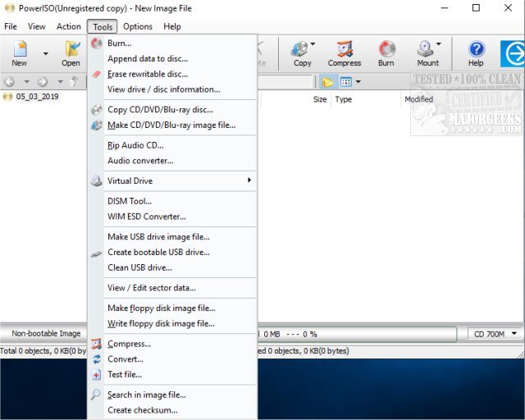Click the Up one level icon
Screen dimensions: 525x420
click(x=75, y=81)
